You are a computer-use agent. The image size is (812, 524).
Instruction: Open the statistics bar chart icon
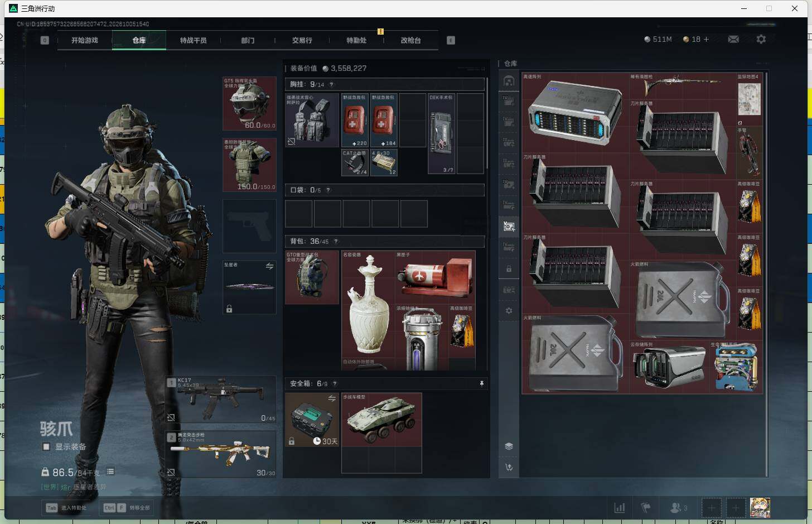tap(620, 508)
